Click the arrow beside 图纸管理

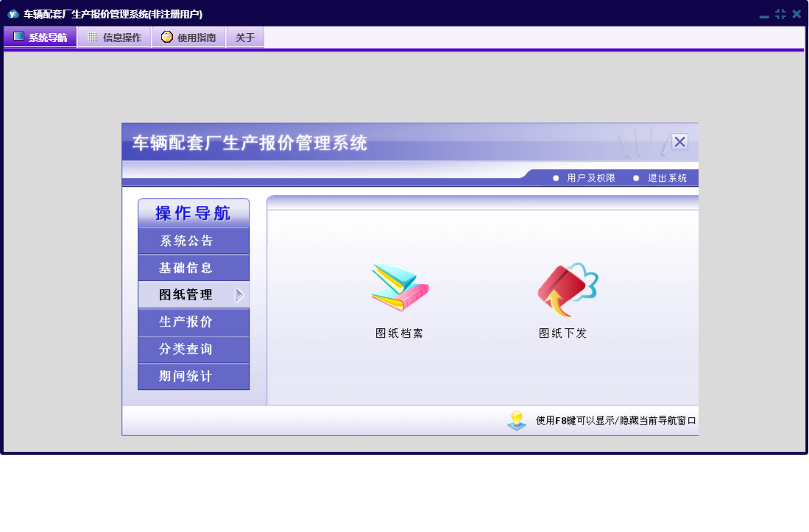tap(239, 295)
